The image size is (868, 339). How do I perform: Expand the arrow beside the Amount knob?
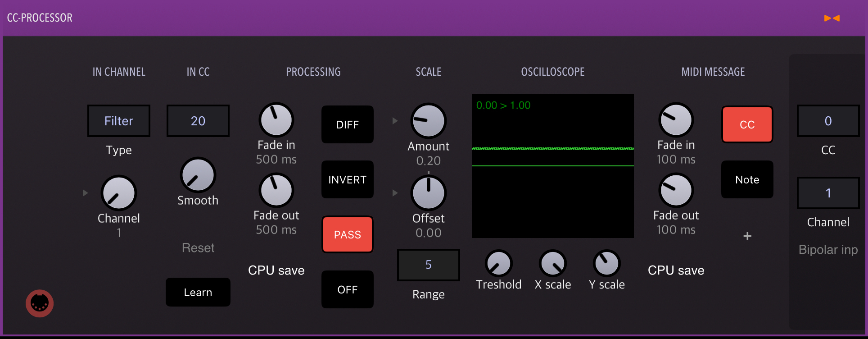(395, 121)
